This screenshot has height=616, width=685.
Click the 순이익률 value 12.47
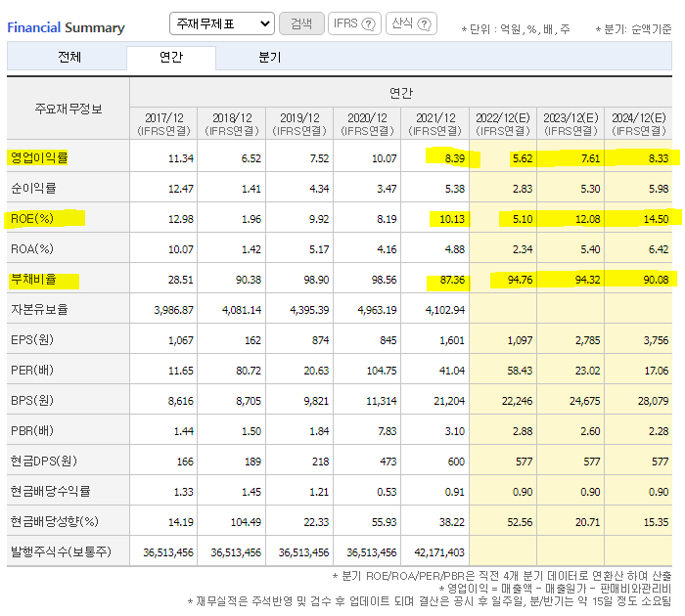tap(181, 189)
